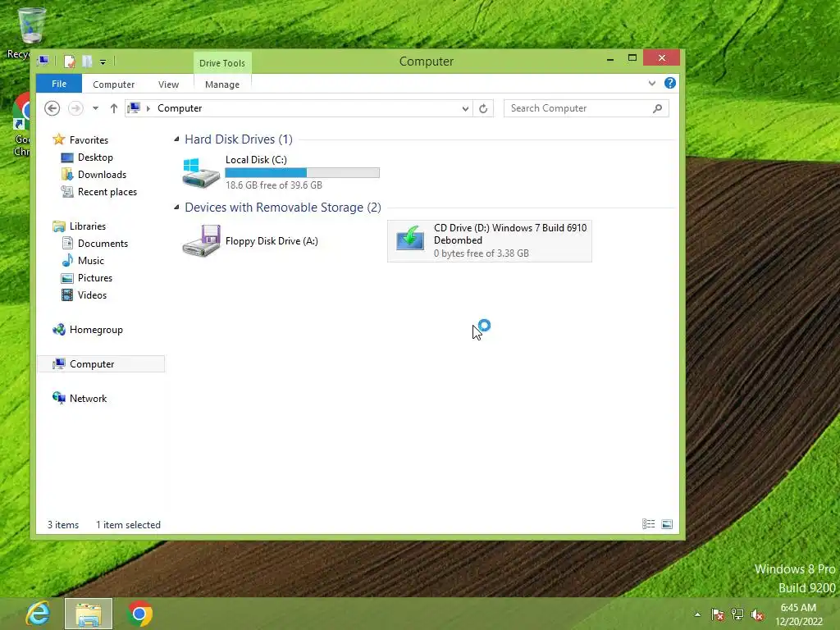This screenshot has height=630, width=840.
Task: Go up one level with Up arrow
Action: (x=113, y=108)
